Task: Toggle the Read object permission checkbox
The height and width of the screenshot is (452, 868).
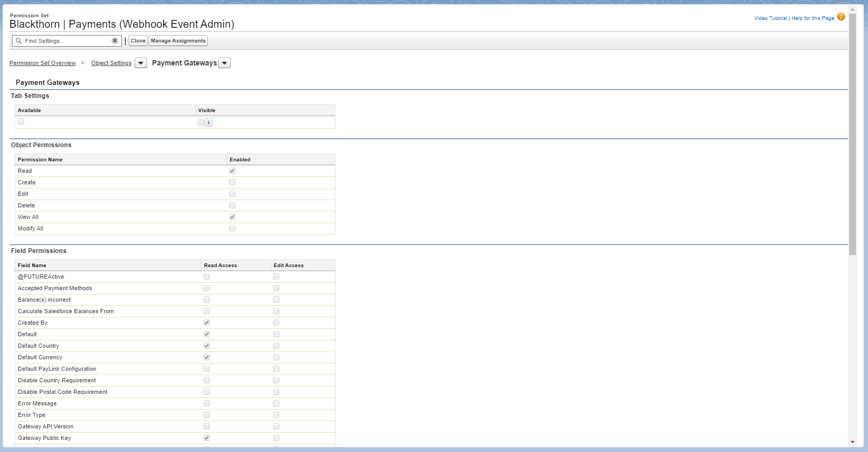Action: click(232, 171)
